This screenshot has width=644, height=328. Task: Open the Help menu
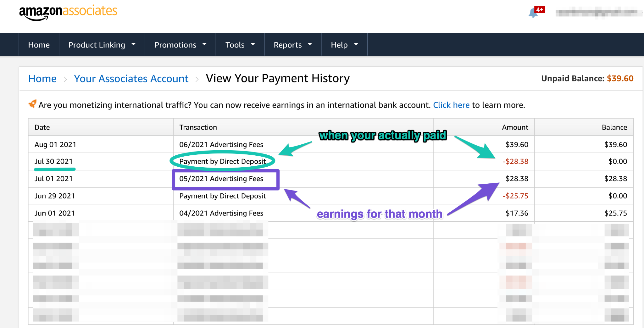(x=344, y=45)
